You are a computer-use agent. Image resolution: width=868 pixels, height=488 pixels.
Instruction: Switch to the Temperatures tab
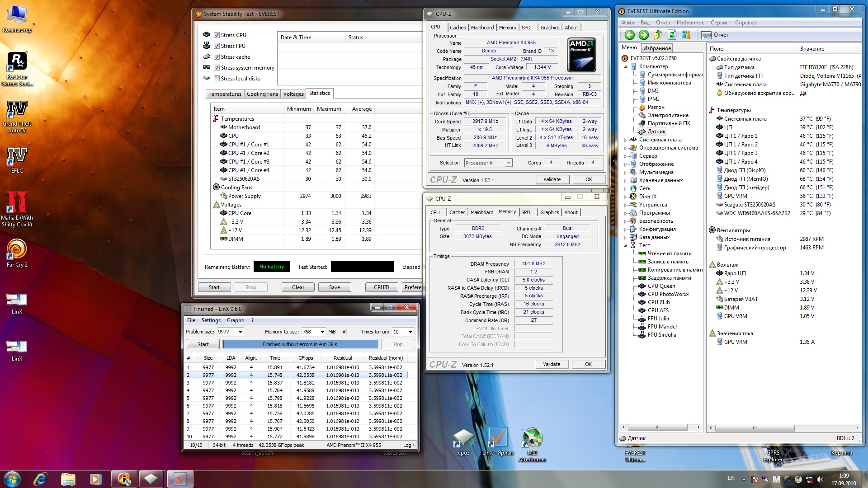(225, 94)
